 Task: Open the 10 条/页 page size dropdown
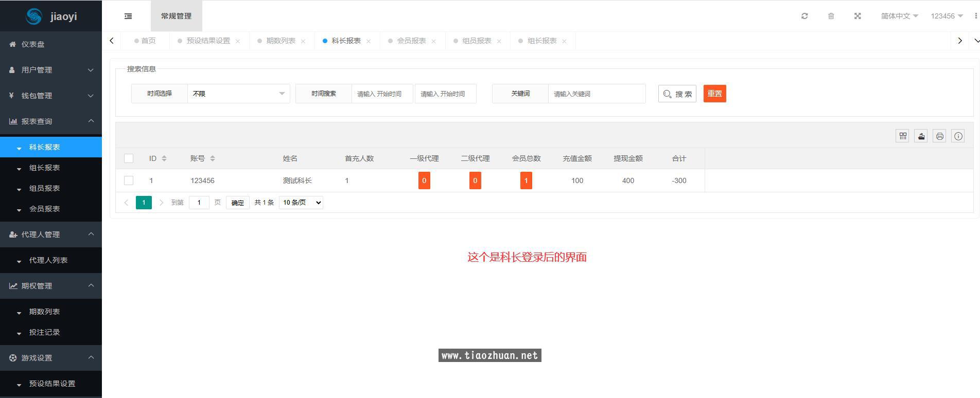tap(301, 203)
